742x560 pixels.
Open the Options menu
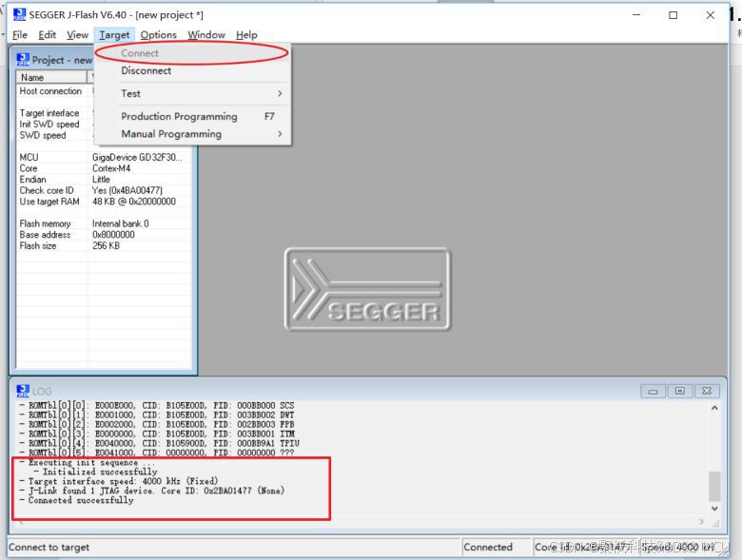(x=158, y=35)
